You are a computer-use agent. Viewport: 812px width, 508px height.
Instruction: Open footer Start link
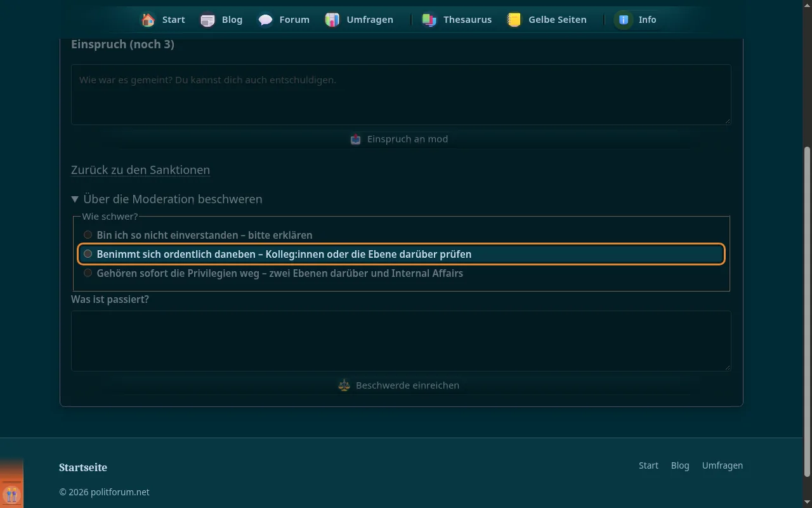(x=648, y=465)
